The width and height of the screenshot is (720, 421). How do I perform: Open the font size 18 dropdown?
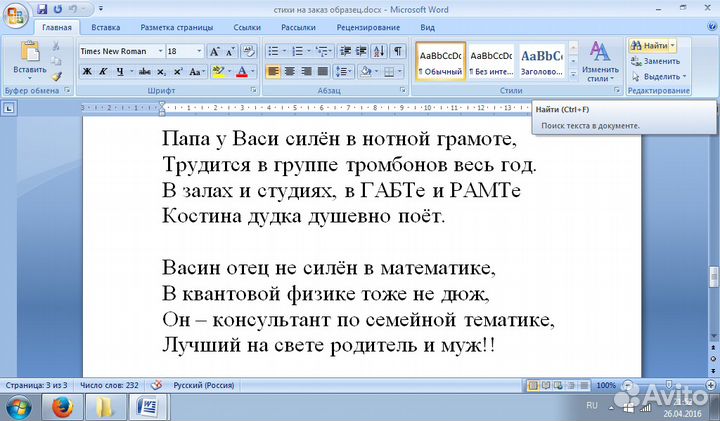[x=199, y=51]
